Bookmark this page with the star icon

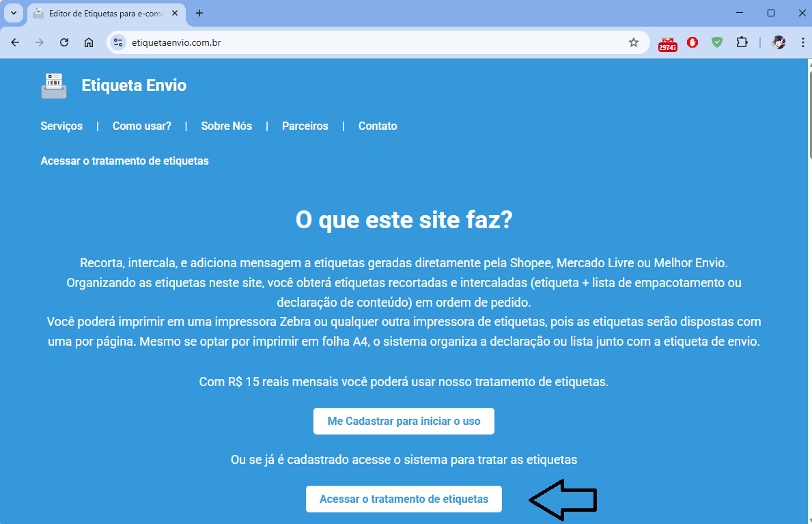633,42
